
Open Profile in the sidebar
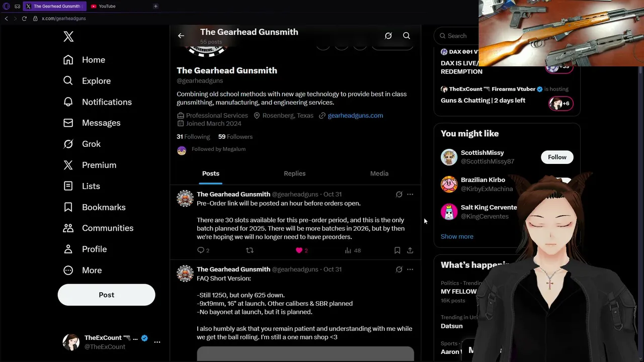point(85,249)
